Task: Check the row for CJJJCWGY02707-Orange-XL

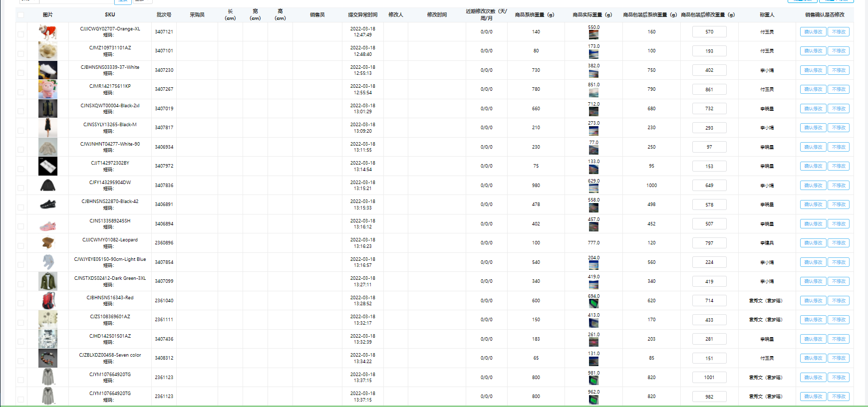Action: (20, 34)
